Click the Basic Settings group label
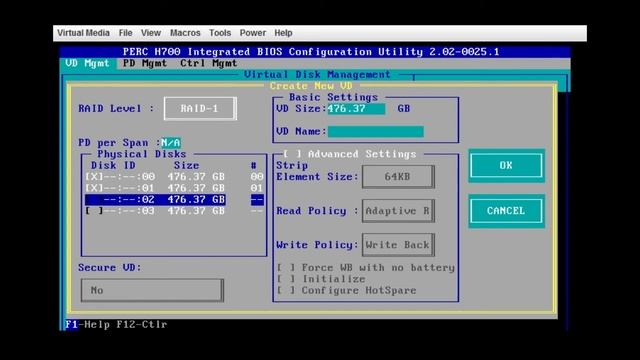The height and width of the screenshot is (360, 640). 333,97
